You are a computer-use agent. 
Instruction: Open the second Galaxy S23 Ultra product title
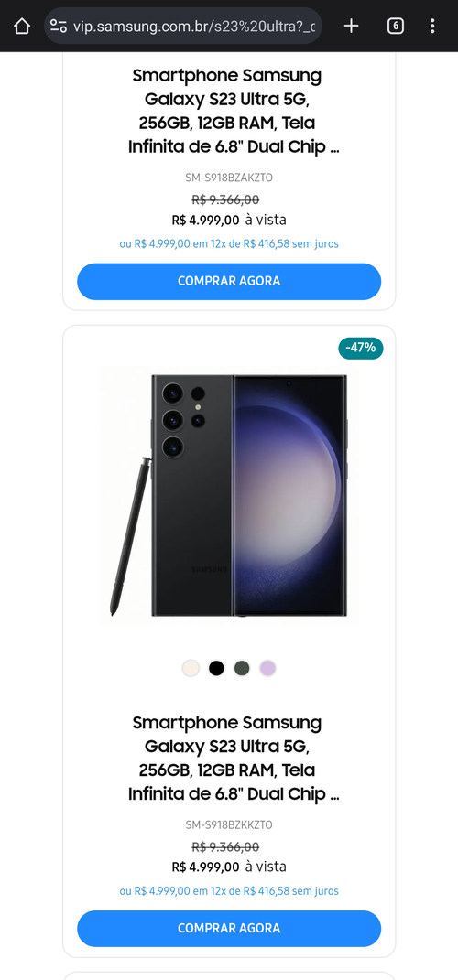(x=229, y=759)
